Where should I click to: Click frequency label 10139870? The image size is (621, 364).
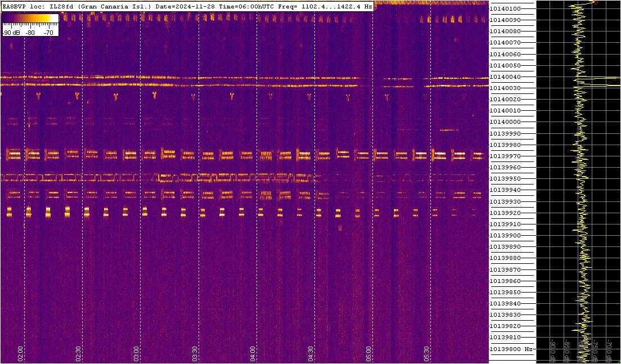coord(505,269)
